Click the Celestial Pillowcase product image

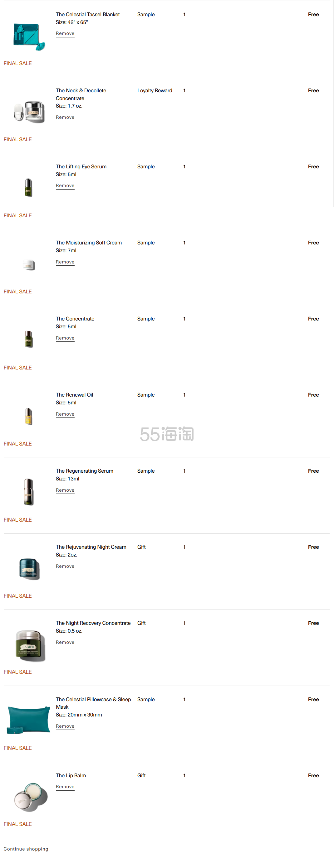pyautogui.click(x=29, y=720)
